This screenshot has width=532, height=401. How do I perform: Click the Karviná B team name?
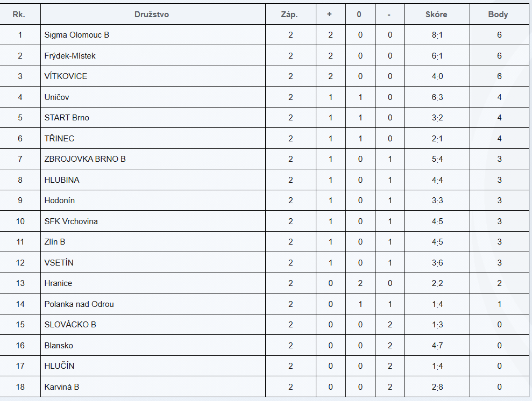pos(62,387)
